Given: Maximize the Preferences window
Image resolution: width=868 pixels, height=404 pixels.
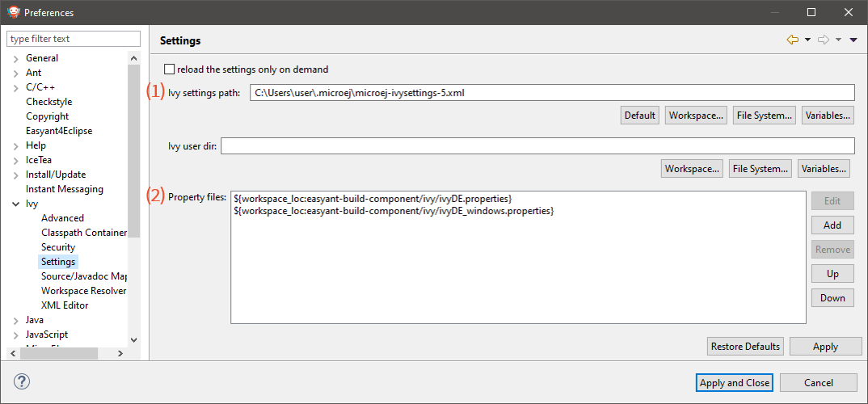Looking at the screenshot, I should click(x=811, y=12).
